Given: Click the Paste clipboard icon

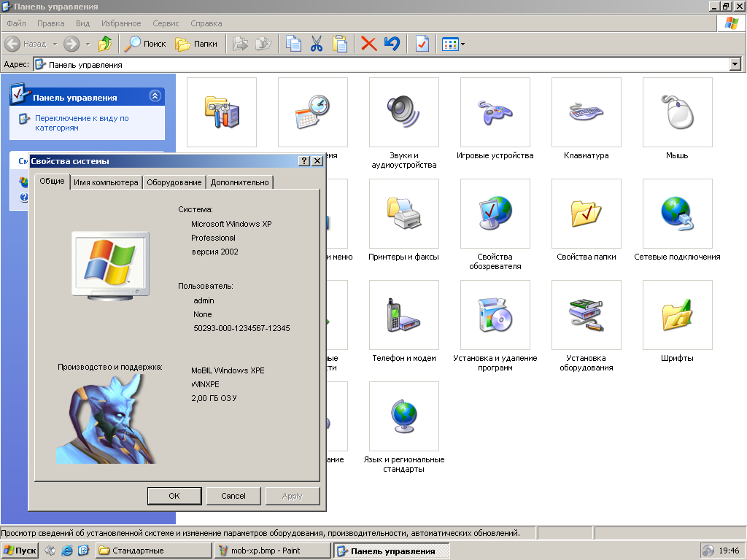Looking at the screenshot, I should coord(340,44).
